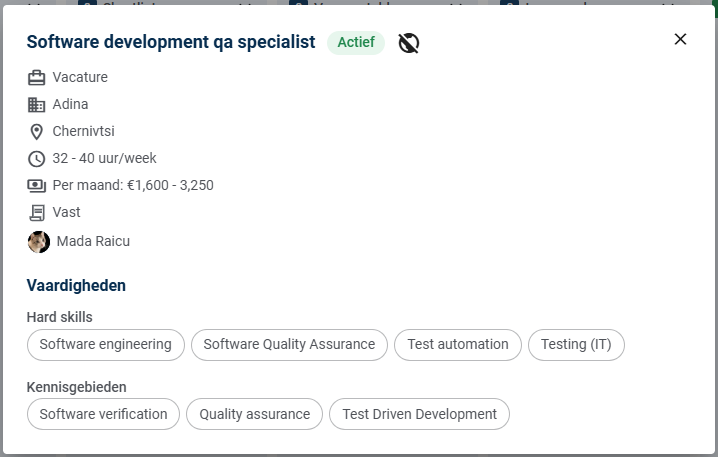Screen dimensions: 718x457
Task: Click the Testing (IT) skill tag
Action: pos(576,344)
